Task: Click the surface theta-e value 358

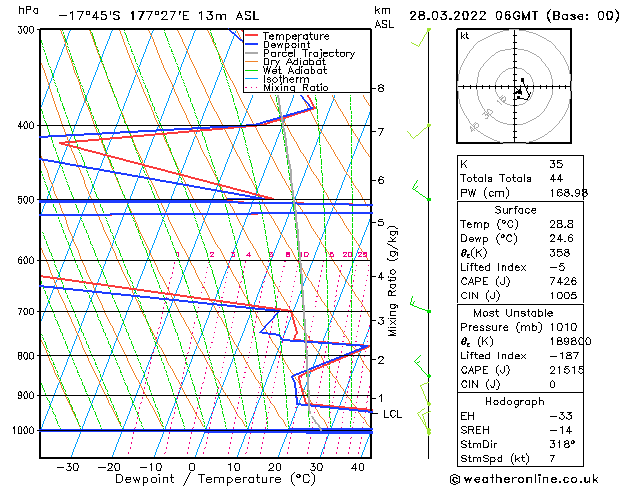Action: tap(560, 253)
